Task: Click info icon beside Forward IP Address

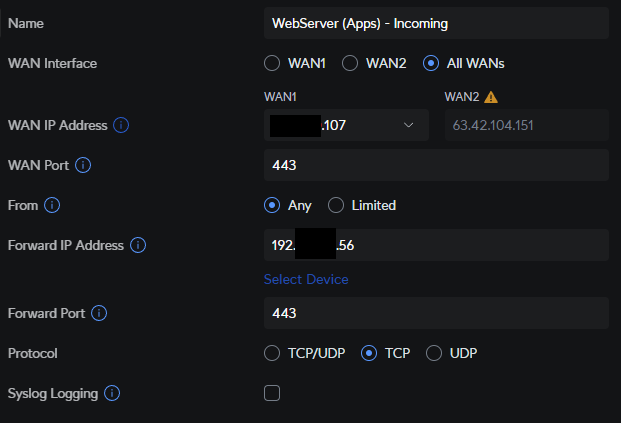Action: coord(138,245)
